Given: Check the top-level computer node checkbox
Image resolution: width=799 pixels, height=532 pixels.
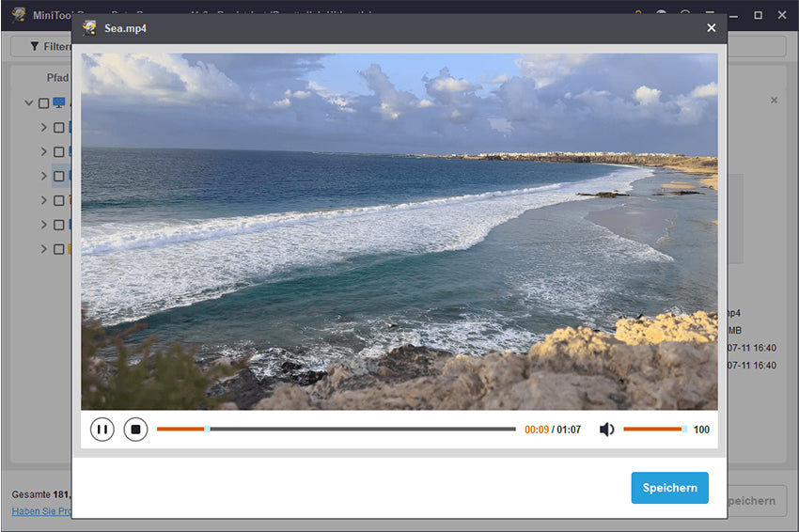Looking at the screenshot, I should coord(43,103).
